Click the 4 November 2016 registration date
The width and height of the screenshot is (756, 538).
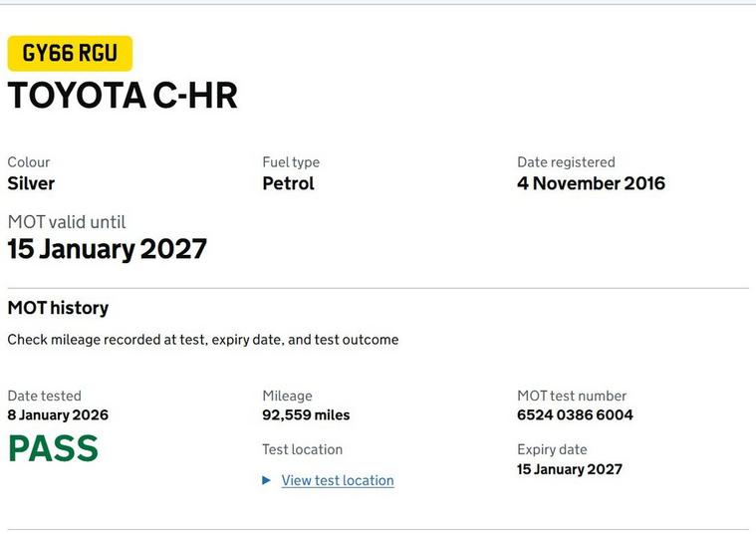point(591,183)
